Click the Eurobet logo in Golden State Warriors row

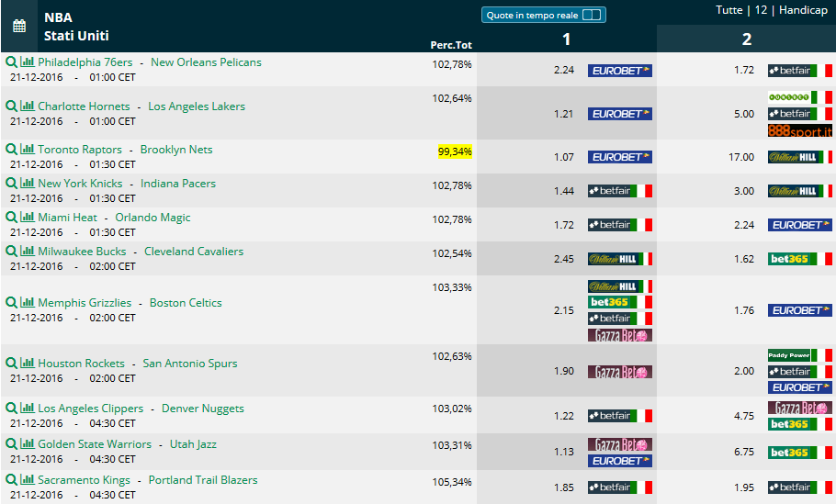620,461
